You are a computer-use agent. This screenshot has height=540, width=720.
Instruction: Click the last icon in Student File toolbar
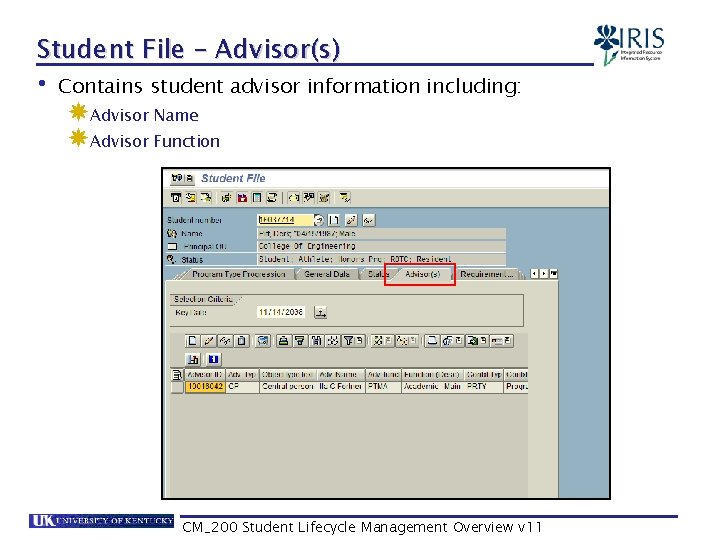click(344, 198)
